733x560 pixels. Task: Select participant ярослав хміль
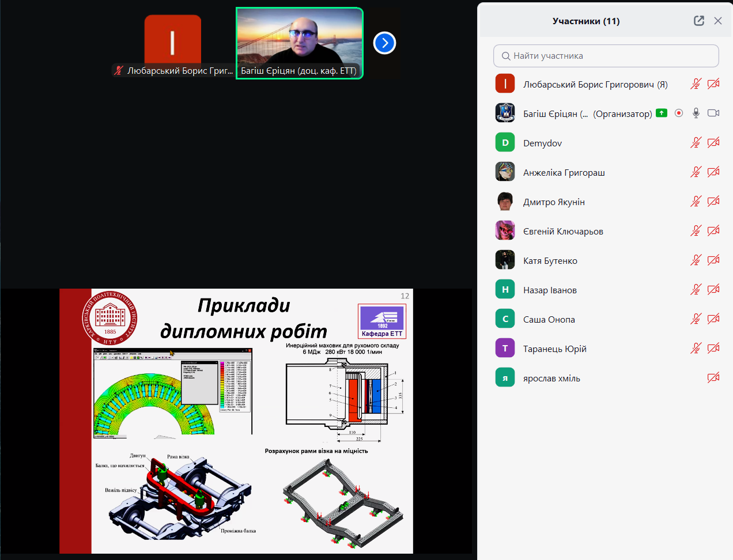[606, 378]
